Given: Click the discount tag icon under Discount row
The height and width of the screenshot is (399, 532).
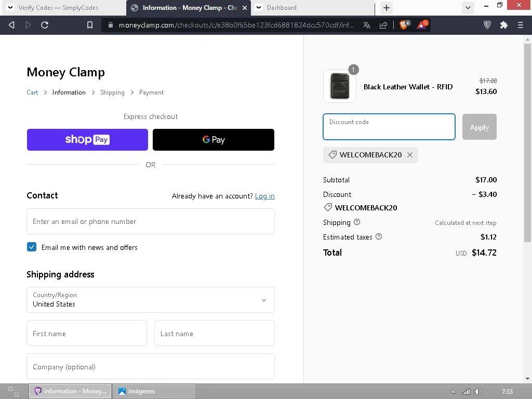Looking at the screenshot, I should [328, 207].
